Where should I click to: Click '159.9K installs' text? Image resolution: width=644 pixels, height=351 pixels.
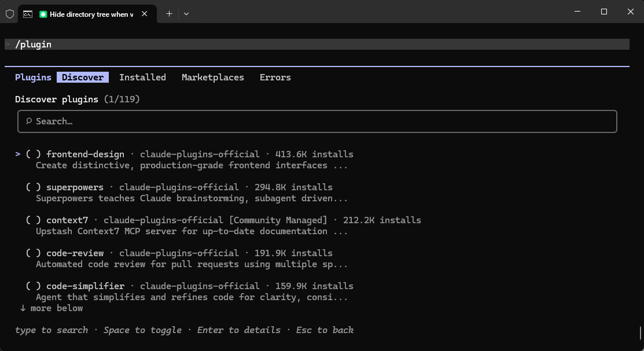tap(314, 286)
